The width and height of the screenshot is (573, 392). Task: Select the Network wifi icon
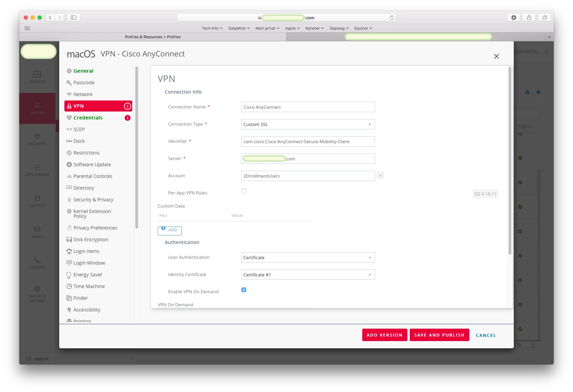[x=69, y=94]
